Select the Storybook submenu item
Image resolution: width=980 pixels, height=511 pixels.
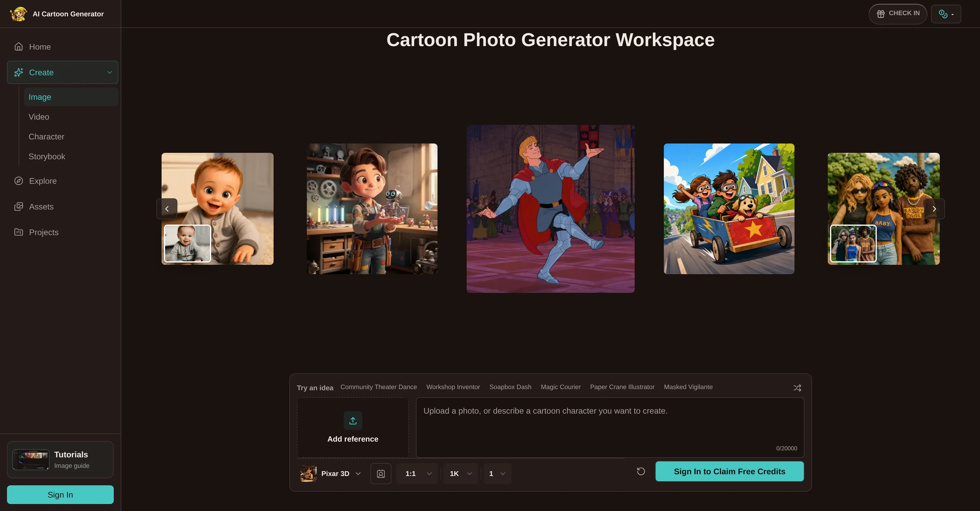[71, 156]
